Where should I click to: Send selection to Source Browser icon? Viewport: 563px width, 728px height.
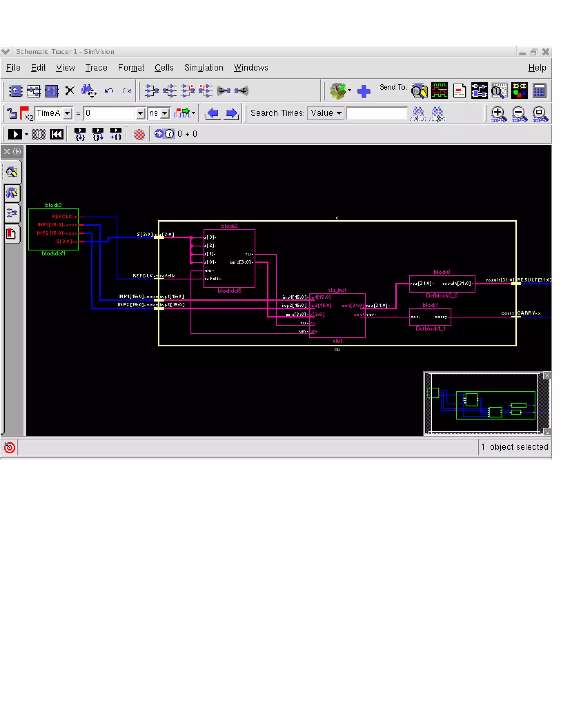click(460, 91)
